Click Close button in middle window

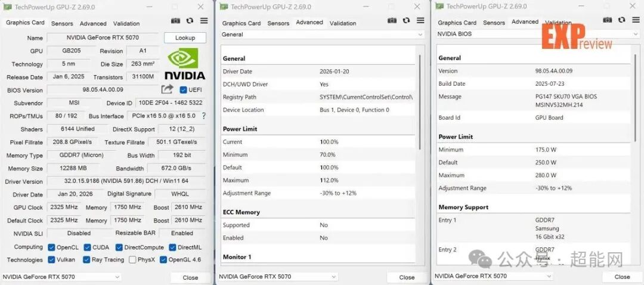tap(407, 277)
